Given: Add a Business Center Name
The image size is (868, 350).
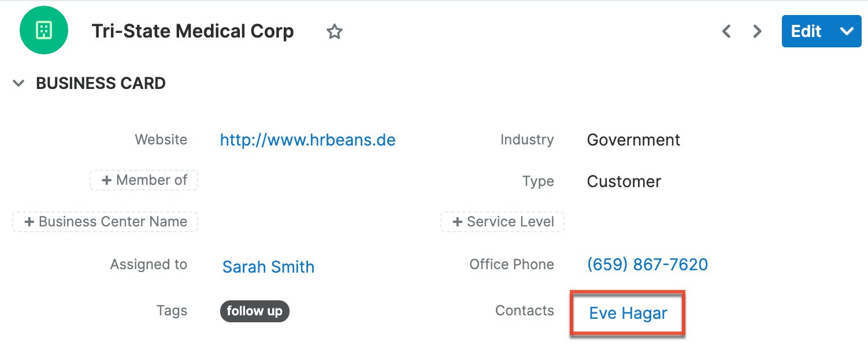Looking at the screenshot, I should point(105,222).
